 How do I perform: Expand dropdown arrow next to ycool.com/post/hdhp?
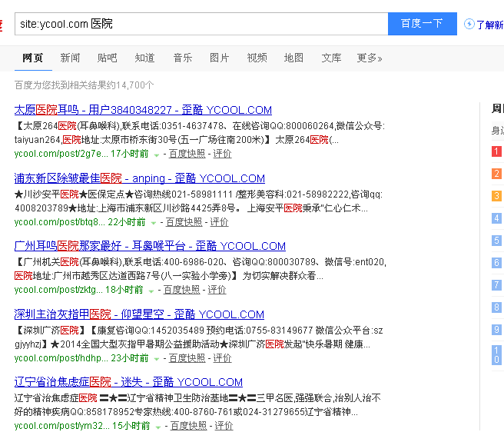tap(157, 359)
